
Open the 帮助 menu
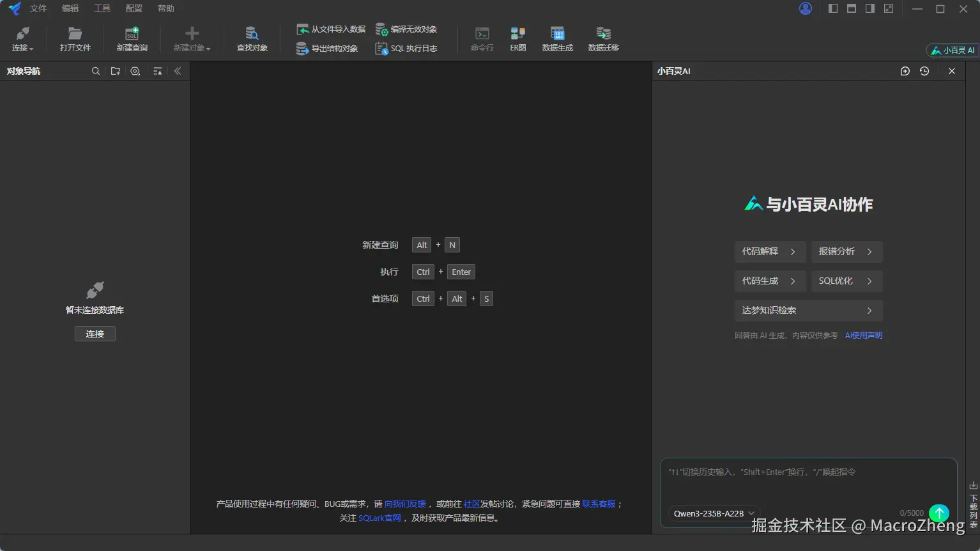click(166, 8)
